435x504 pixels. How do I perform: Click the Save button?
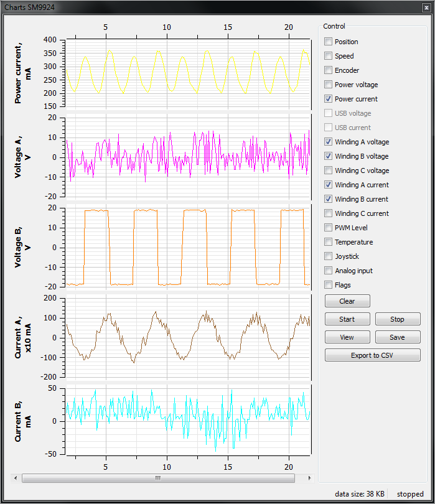pos(397,337)
